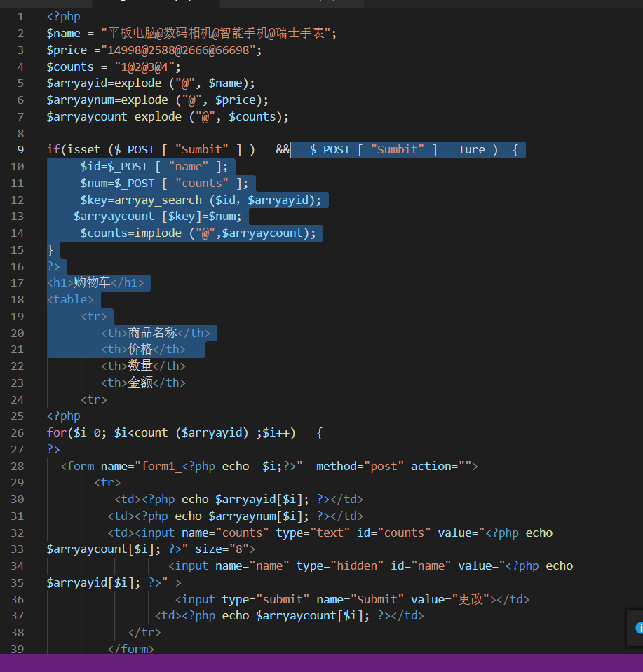The height and width of the screenshot is (672, 643).
Task: Click the action="" attribute on line 28
Action: 441,466
